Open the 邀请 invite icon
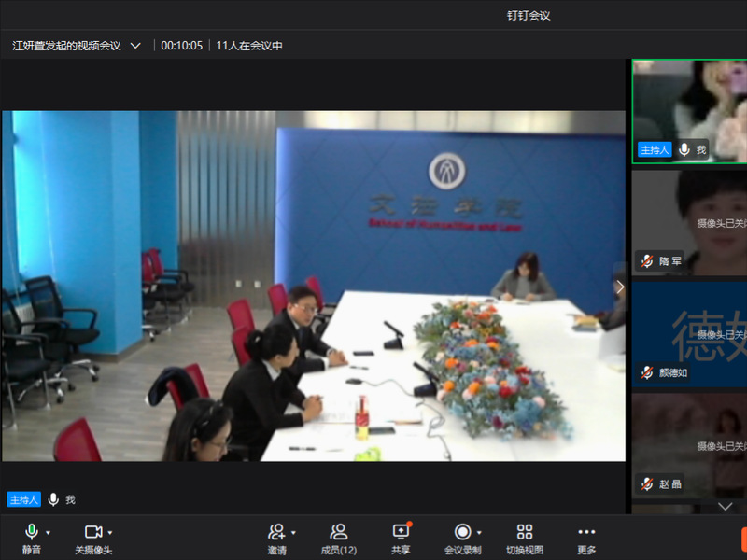The height and width of the screenshot is (560, 747). (x=276, y=531)
